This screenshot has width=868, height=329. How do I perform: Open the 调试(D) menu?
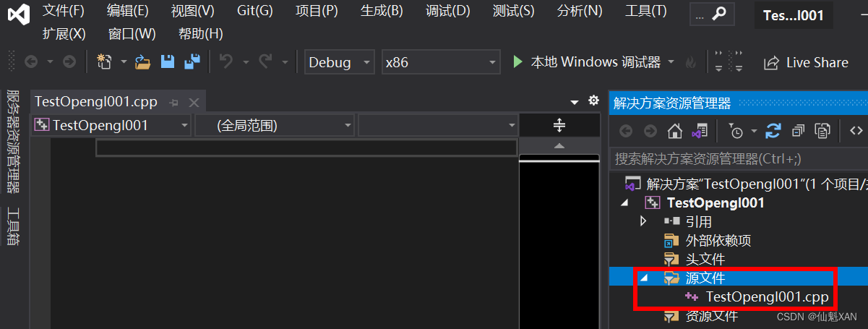pyautogui.click(x=447, y=11)
